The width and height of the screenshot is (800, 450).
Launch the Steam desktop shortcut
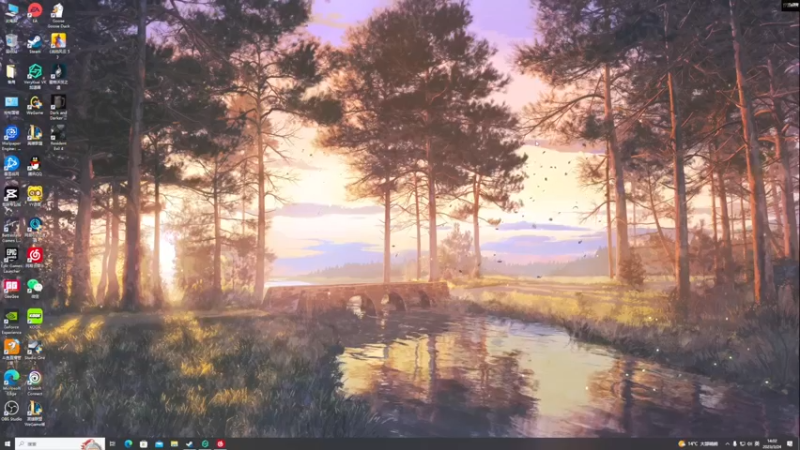click(35, 43)
